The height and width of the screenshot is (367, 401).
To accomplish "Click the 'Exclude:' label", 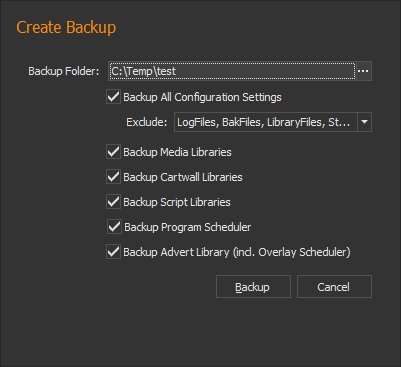I will point(146,122).
